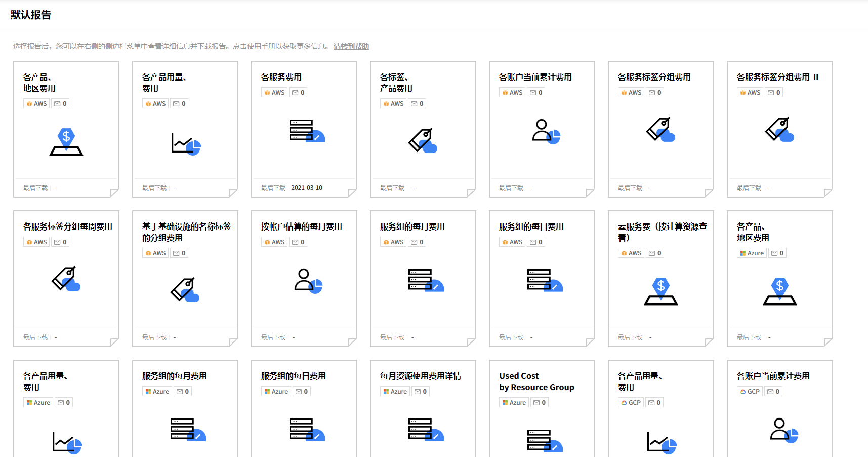The image size is (868, 457).
Task: Click the user icon in 按帐户估算的每月费用 card
Action: click(x=308, y=281)
